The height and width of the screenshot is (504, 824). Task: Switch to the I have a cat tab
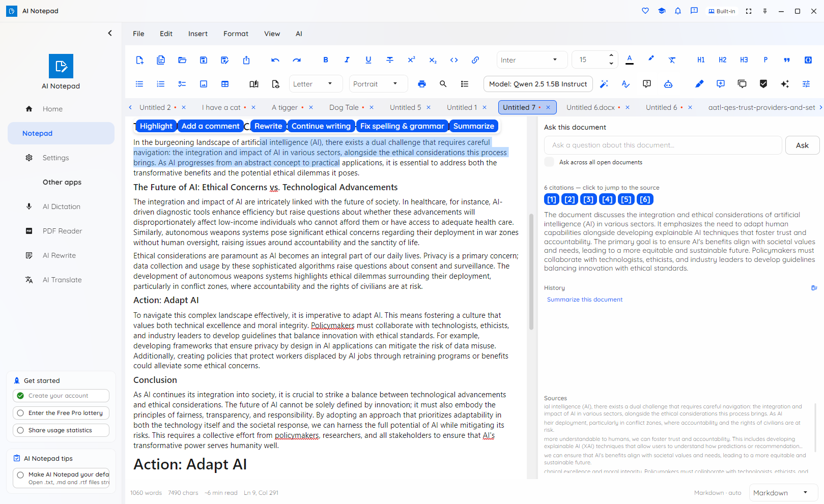pyautogui.click(x=221, y=107)
